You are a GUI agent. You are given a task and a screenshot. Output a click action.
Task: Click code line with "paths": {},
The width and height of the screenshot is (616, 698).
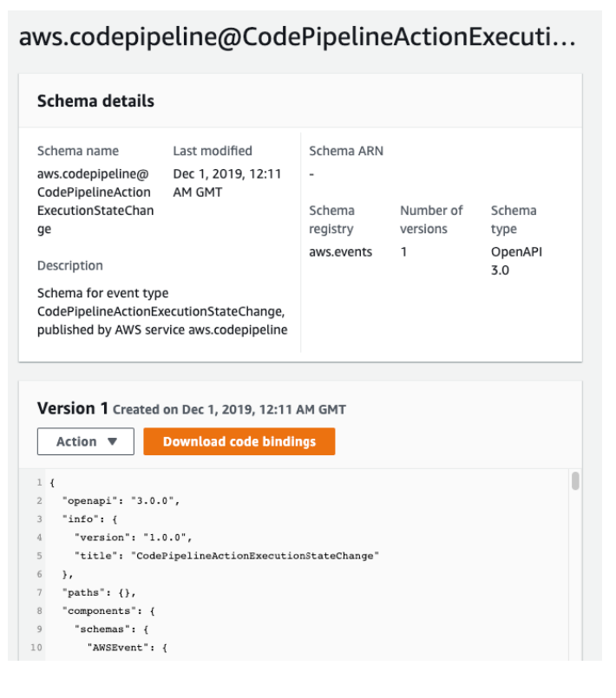click(x=99, y=592)
